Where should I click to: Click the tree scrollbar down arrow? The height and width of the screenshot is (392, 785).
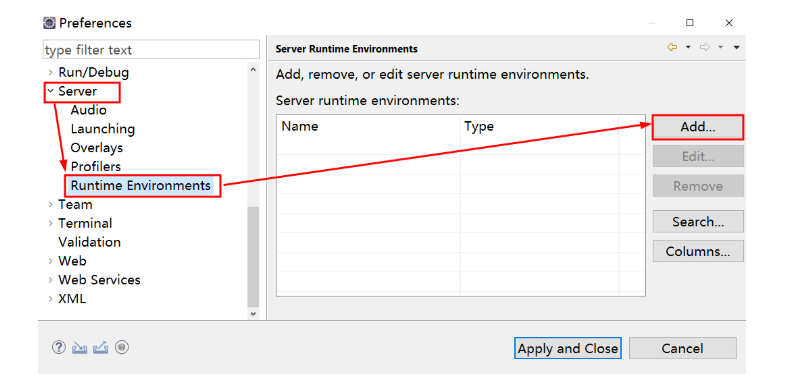coord(253,313)
